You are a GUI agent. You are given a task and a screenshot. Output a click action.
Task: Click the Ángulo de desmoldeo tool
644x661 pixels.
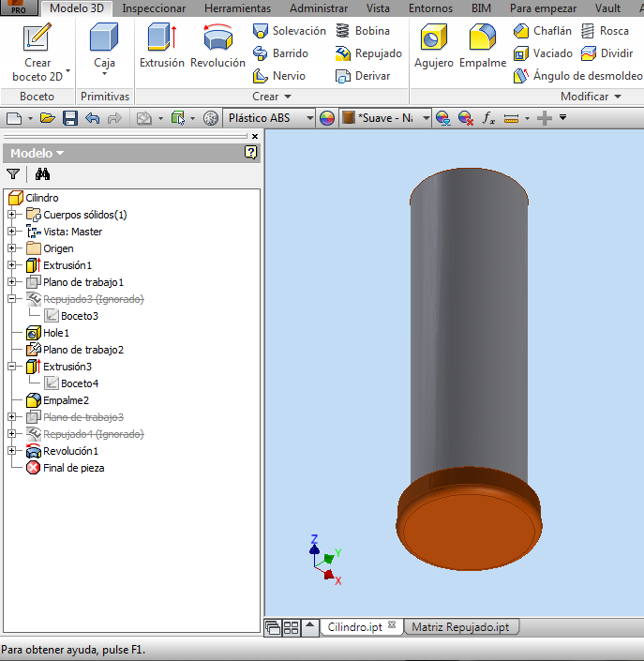(x=577, y=76)
